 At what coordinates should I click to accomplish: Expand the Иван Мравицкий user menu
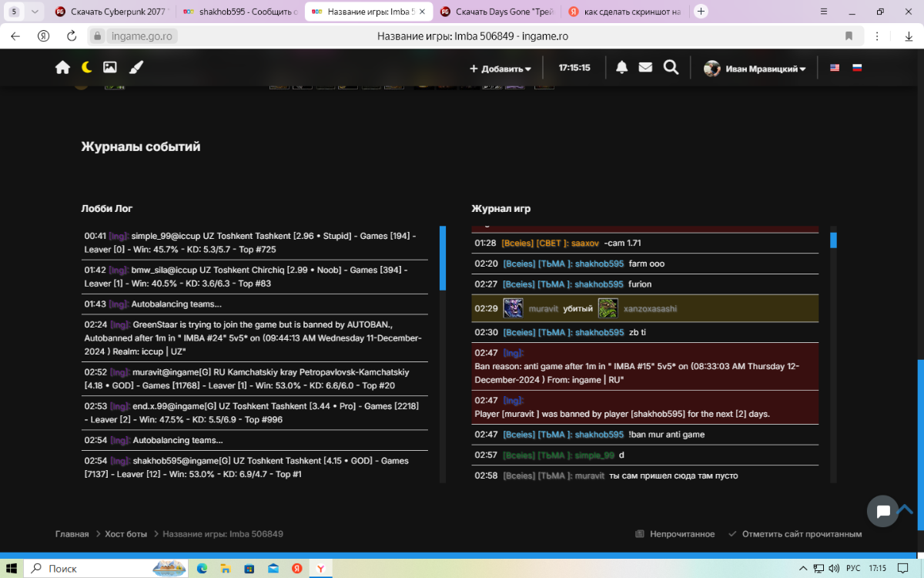755,69
